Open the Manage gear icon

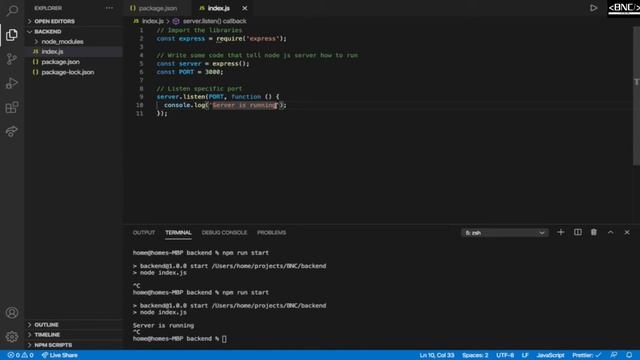12,337
